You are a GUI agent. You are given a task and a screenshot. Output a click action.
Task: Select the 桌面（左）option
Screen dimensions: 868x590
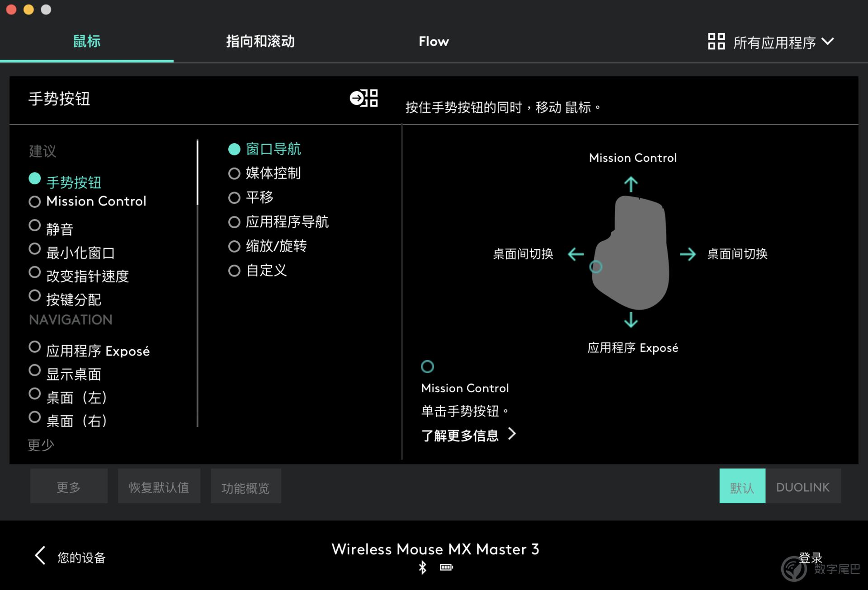pos(68,397)
